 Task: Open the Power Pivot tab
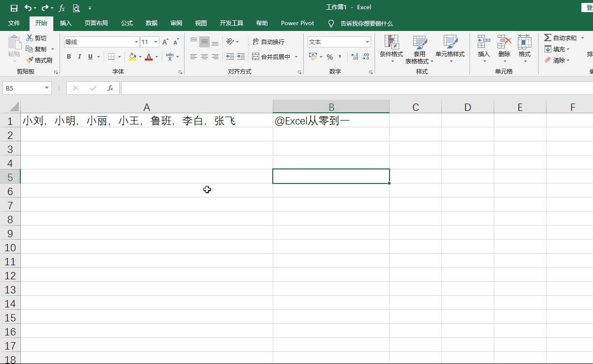pos(297,23)
